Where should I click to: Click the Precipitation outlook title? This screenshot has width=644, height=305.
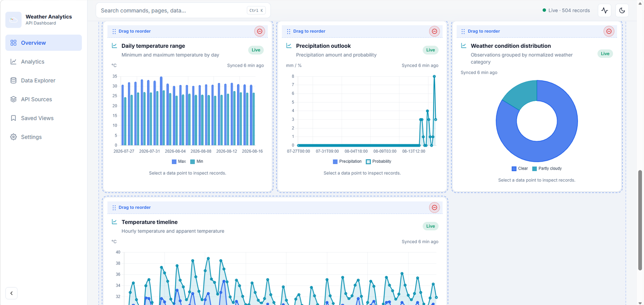[x=323, y=46]
